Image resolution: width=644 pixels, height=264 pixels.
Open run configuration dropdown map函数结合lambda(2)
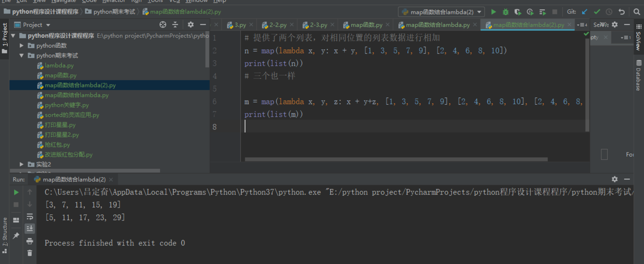[441, 11]
